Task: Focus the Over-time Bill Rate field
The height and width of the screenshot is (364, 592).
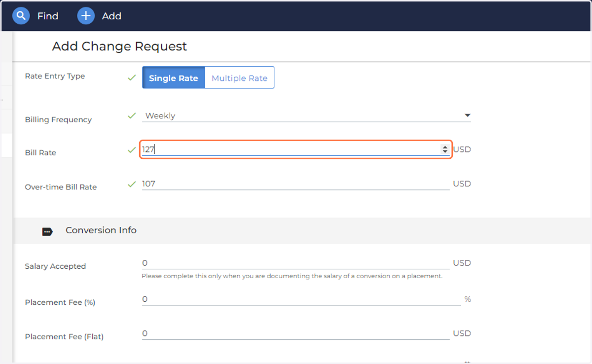Action: 296,183
